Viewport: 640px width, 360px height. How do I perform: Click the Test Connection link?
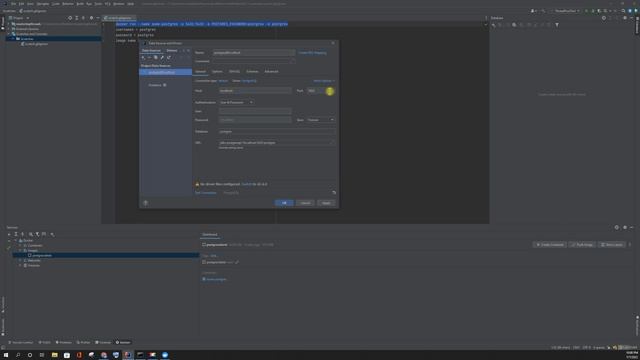[206, 193]
